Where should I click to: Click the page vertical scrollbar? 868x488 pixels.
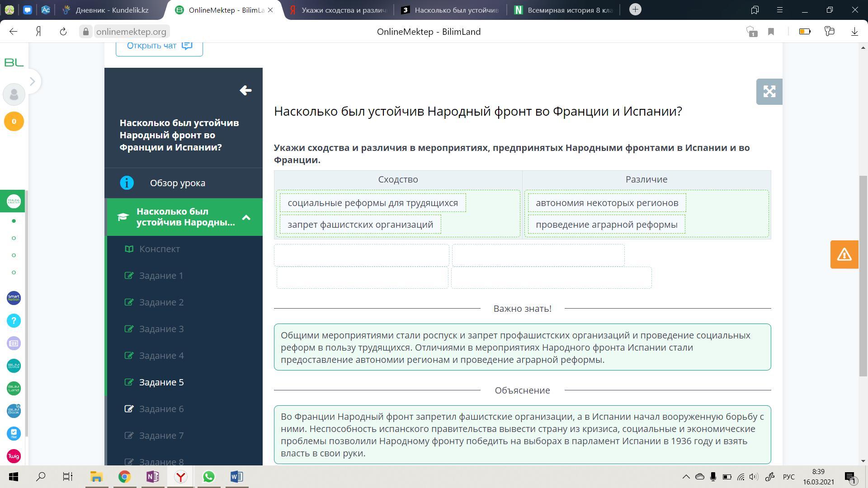tap(863, 276)
